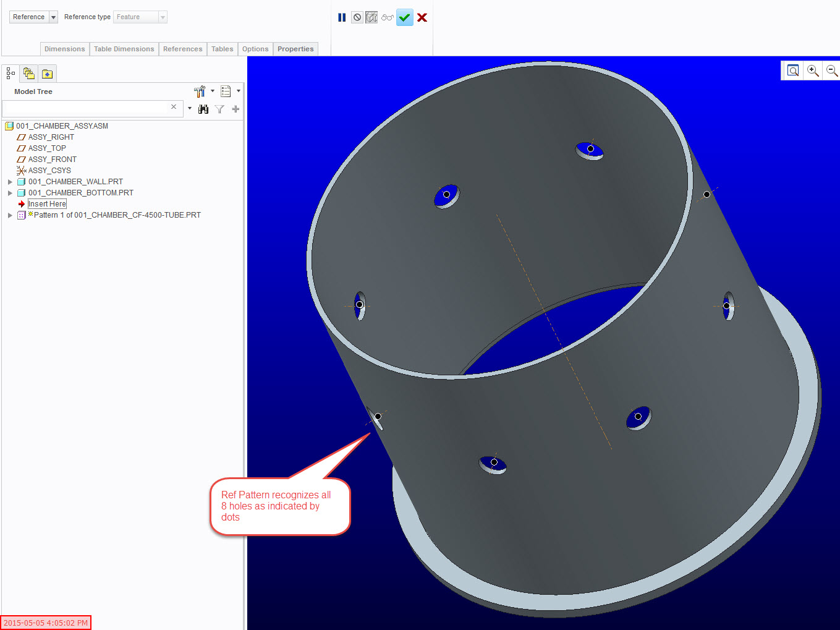This screenshot has width=840, height=630.
Task: Select Pattern 1 of 001_CHAMBER_CF-4500-TUBE.PRT
Action: point(117,215)
